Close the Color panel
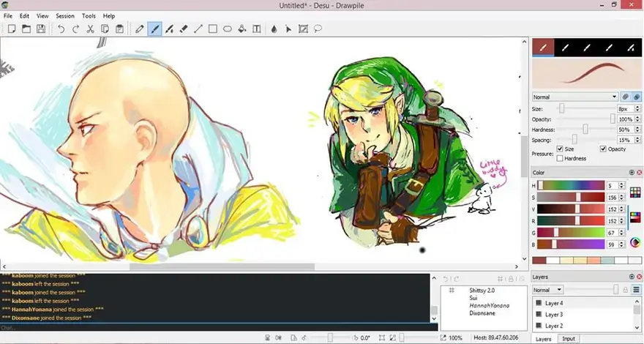 639,173
